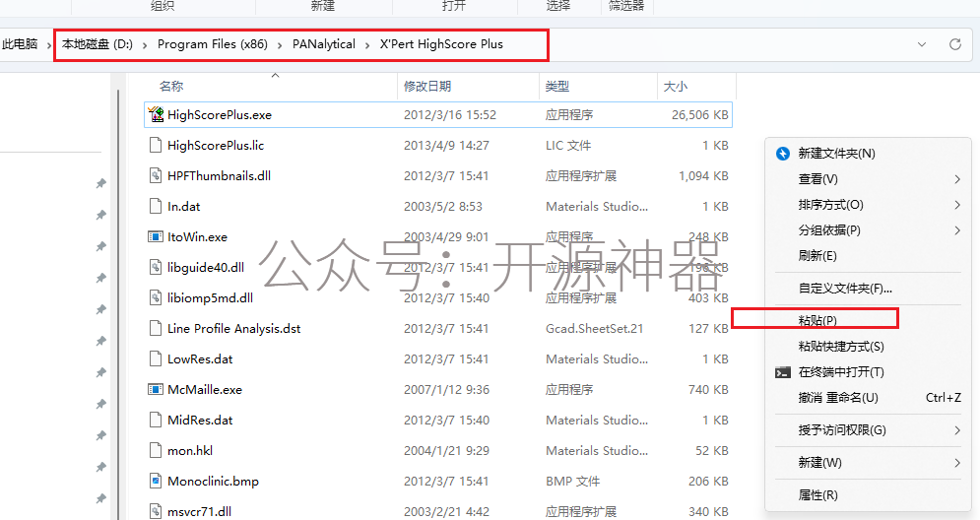Click the date 2007/1/12 9:36
This screenshot has height=520, width=980.
pos(446,390)
